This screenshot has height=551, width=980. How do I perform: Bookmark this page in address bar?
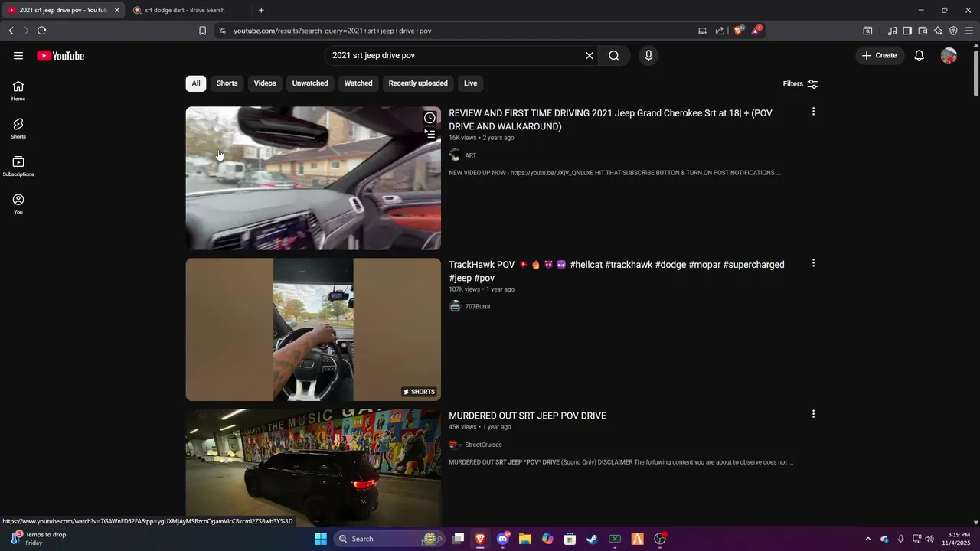coord(202,31)
